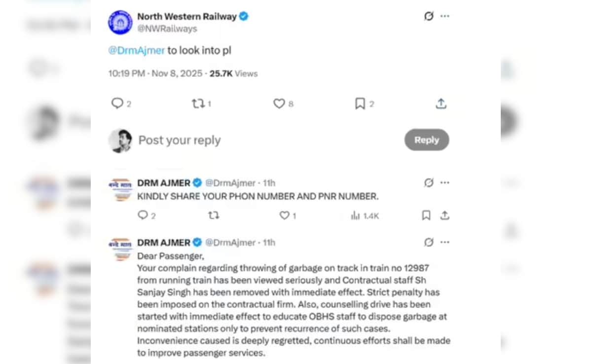Open the North Western Railway profile avatar
This screenshot has height=364, width=592.
119,22
